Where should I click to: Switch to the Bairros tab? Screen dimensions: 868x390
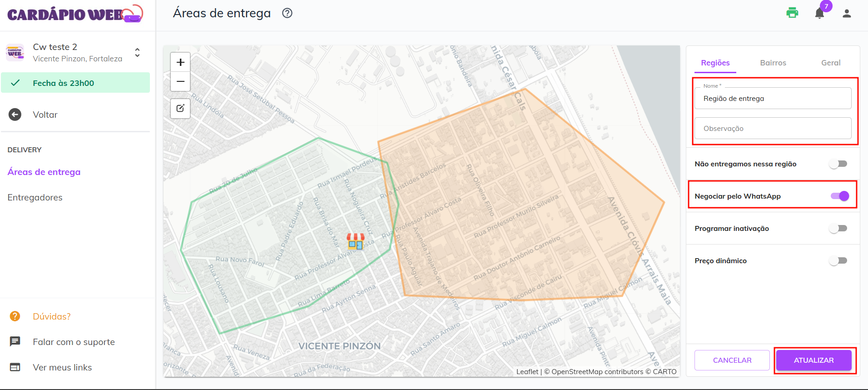(773, 63)
